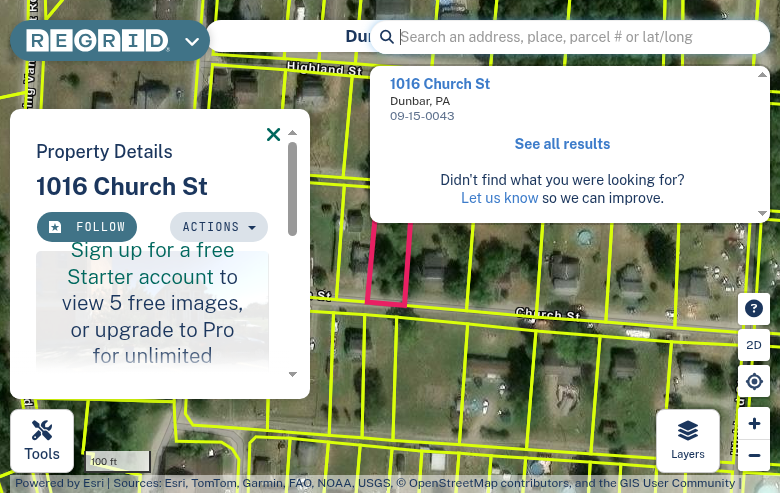Close the Property Details panel
Viewport: 780px width, 493px height.
(x=273, y=134)
